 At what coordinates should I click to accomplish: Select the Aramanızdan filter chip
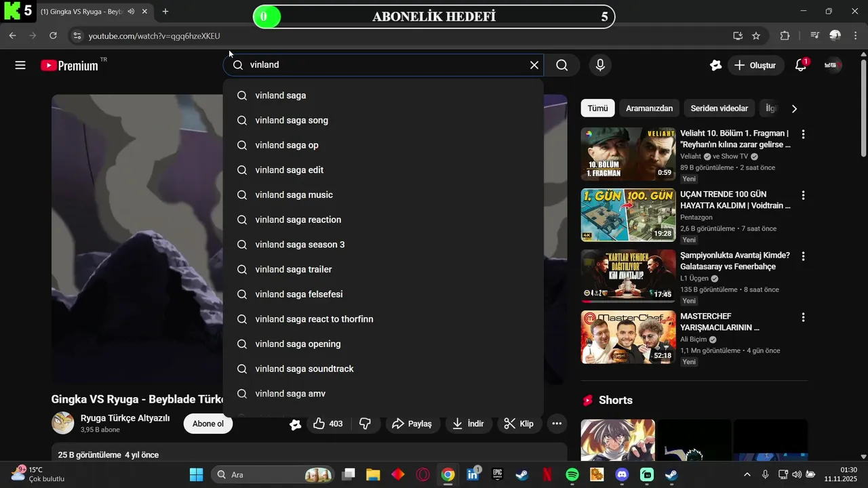click(649, 108)
